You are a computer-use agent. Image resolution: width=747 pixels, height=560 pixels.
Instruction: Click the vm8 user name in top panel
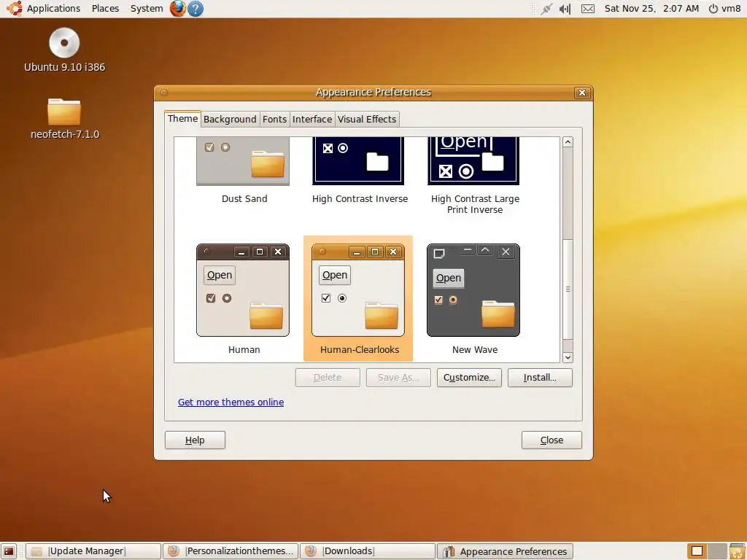coord(731,9)
